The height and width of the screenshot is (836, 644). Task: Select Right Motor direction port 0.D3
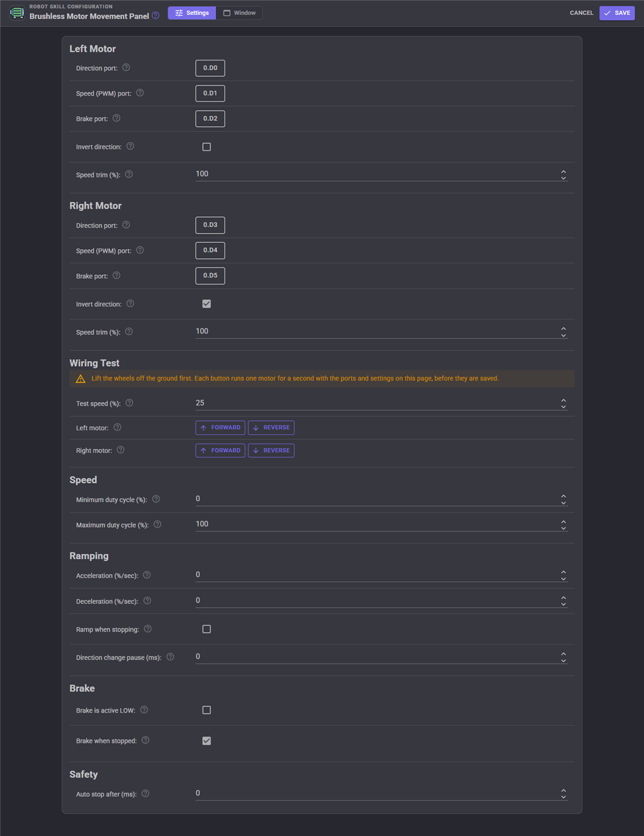tap(210, 225)
